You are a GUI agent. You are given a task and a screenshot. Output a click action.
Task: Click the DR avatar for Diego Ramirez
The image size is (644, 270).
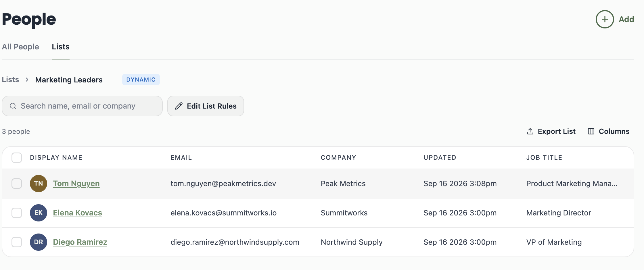coord(39,242)
